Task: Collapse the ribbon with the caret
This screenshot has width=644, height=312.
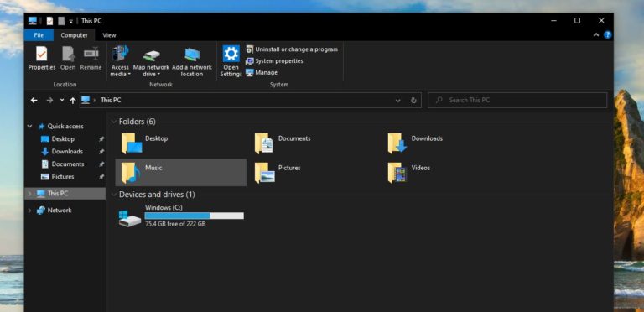Action: click(596, 35)
